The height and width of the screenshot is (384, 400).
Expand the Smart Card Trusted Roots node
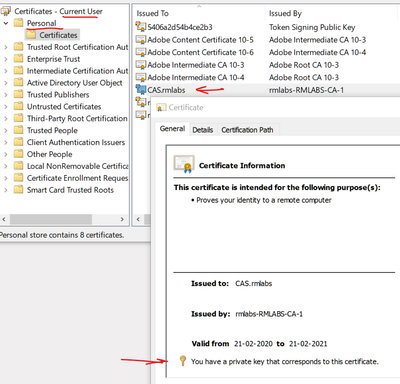click(6, 190)
